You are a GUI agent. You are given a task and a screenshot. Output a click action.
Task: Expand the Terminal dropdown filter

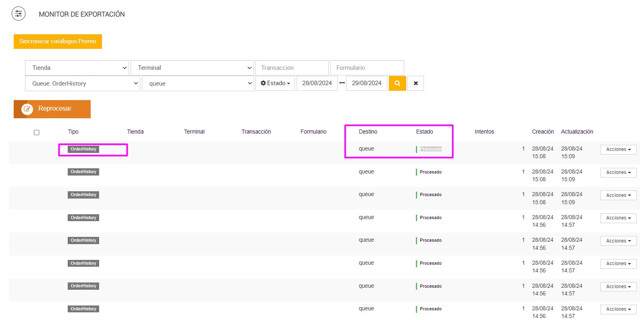tap(192, 68)
